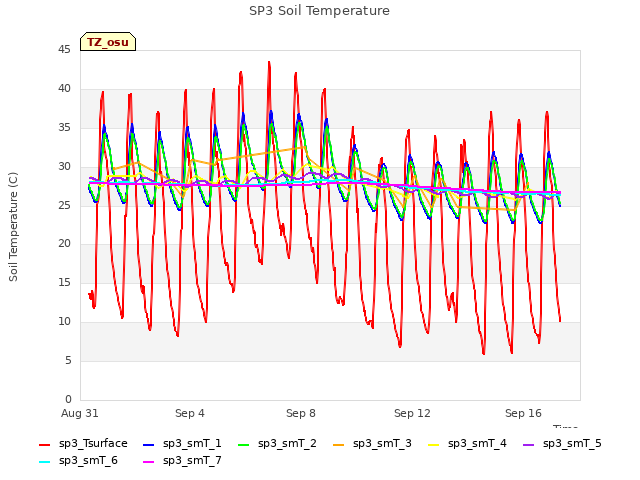This screenshot has height=480, width=640.
Task: Toggle the sp3_smT_1 legend entry
Action: 182,444
